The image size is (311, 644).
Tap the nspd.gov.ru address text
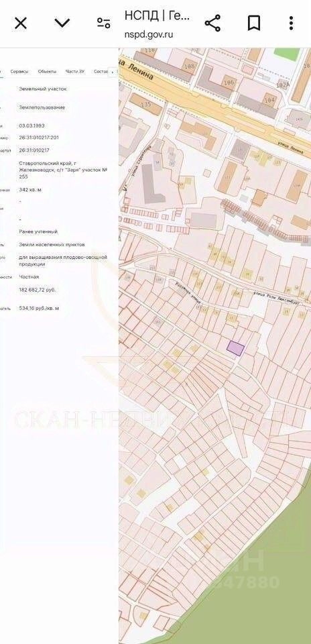point(149,34)
